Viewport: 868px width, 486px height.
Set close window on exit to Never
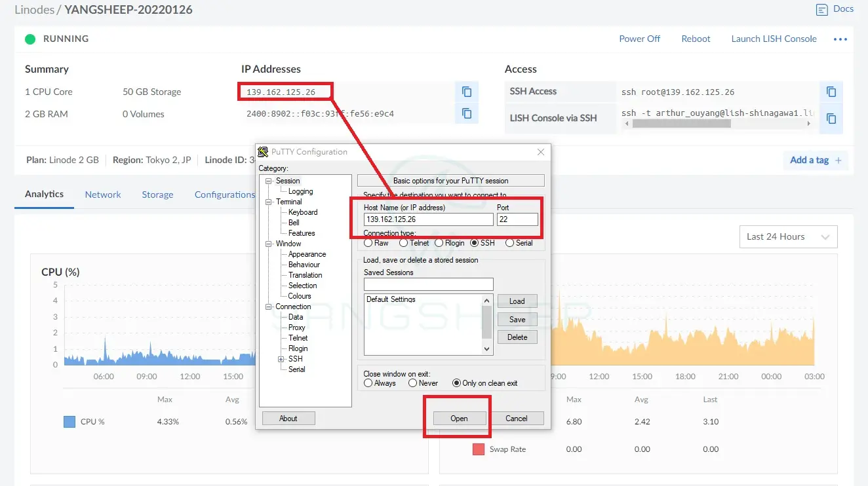click(413, 383)
